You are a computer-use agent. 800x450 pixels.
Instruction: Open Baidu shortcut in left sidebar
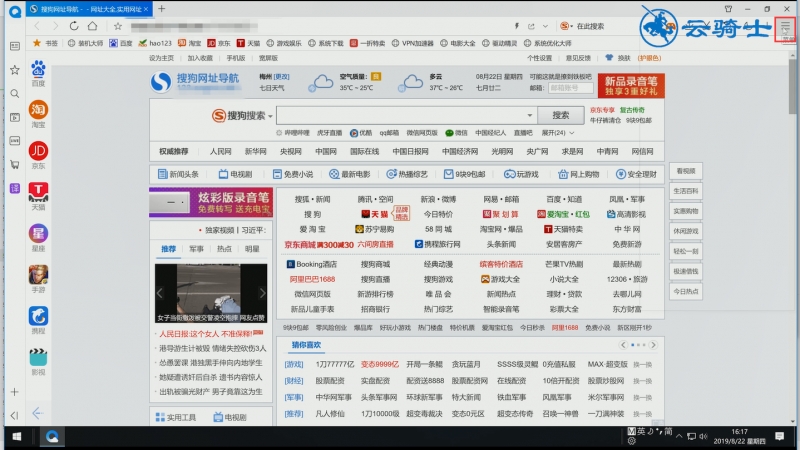(38, 73)
